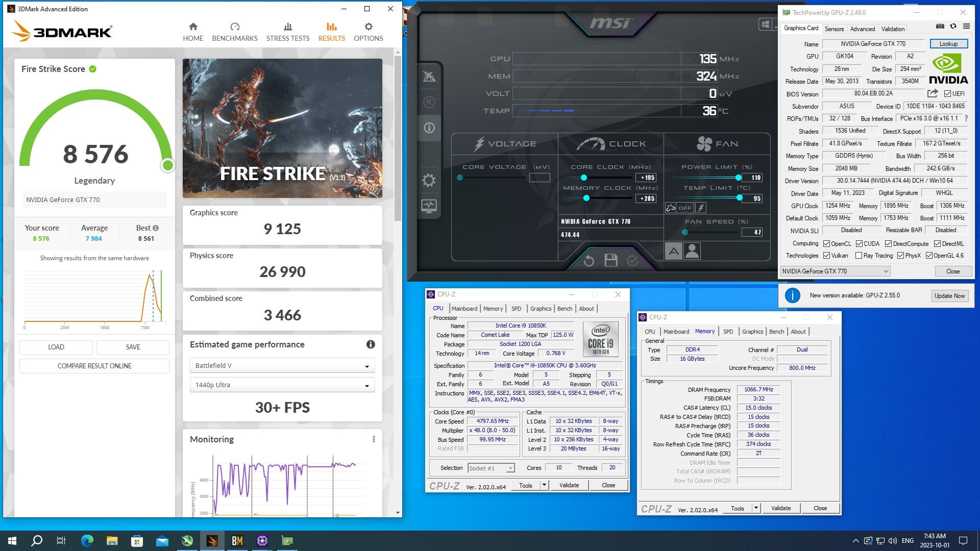This screenshot has height=551, width=980.
Task: Switch to the Results tab in 3DMark
Action: coord(332,32)
